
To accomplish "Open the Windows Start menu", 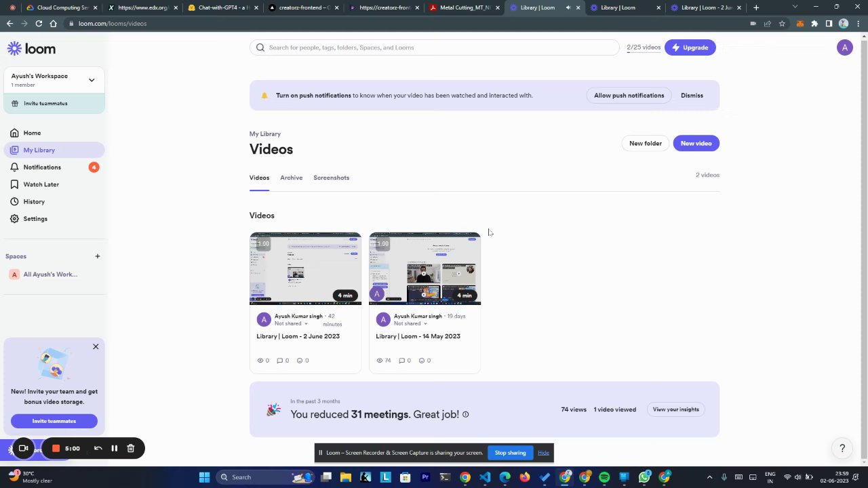I will (204, 477).
